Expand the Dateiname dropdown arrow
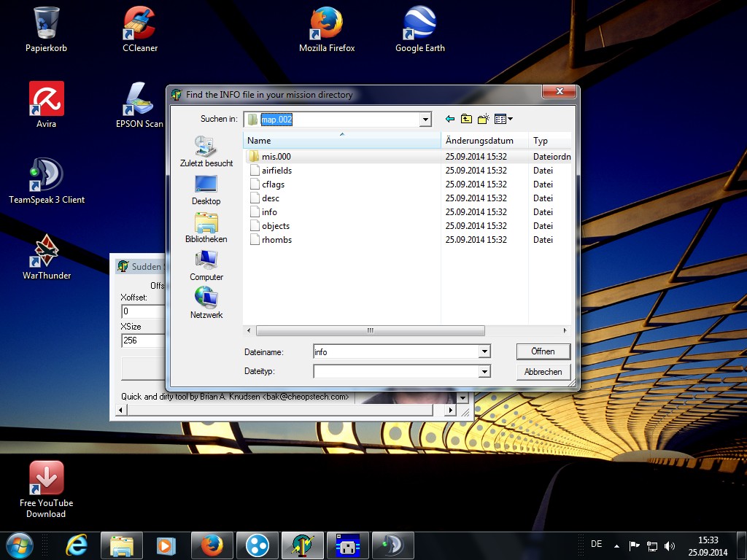747x560 pixels. pos(484,351)
